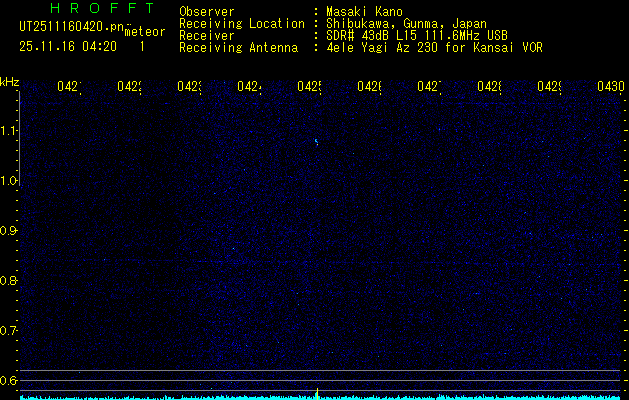Click the 0428 time marker
Image resolution: width=629 pixels, height=400 pixels.
[x=489, y=87]
